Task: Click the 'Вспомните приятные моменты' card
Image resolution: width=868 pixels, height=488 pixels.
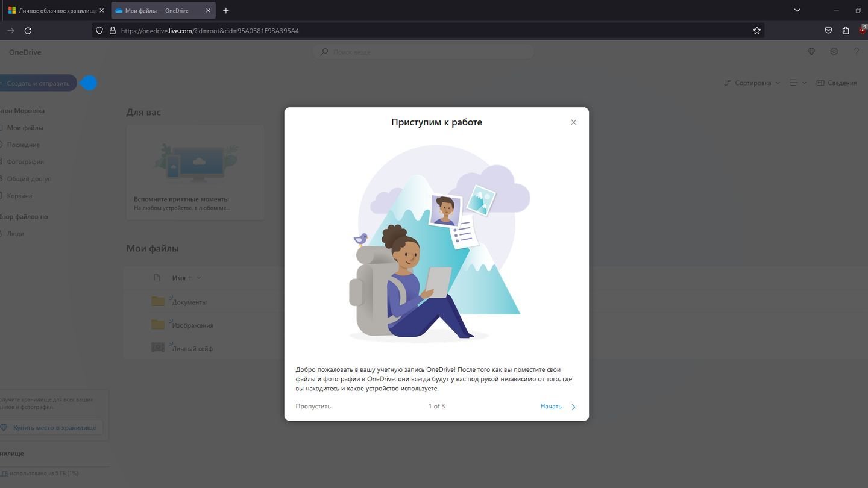Action: (x=195, y=172)
